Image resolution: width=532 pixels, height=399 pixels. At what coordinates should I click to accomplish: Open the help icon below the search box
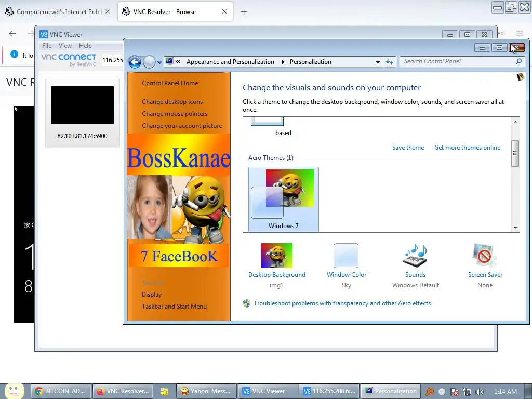(x=520, y=77)
